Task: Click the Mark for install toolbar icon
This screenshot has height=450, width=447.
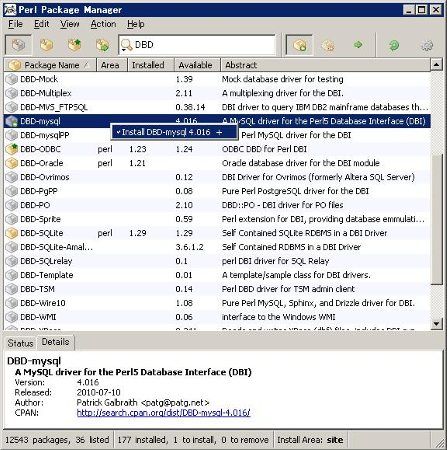Action: coord(299,45)
